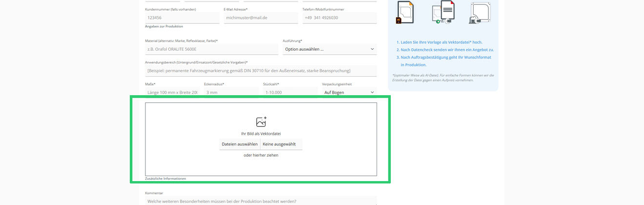Click the 'oder hierher ziehen' drop zone text
644x205 pixels.
click(261, 155)
